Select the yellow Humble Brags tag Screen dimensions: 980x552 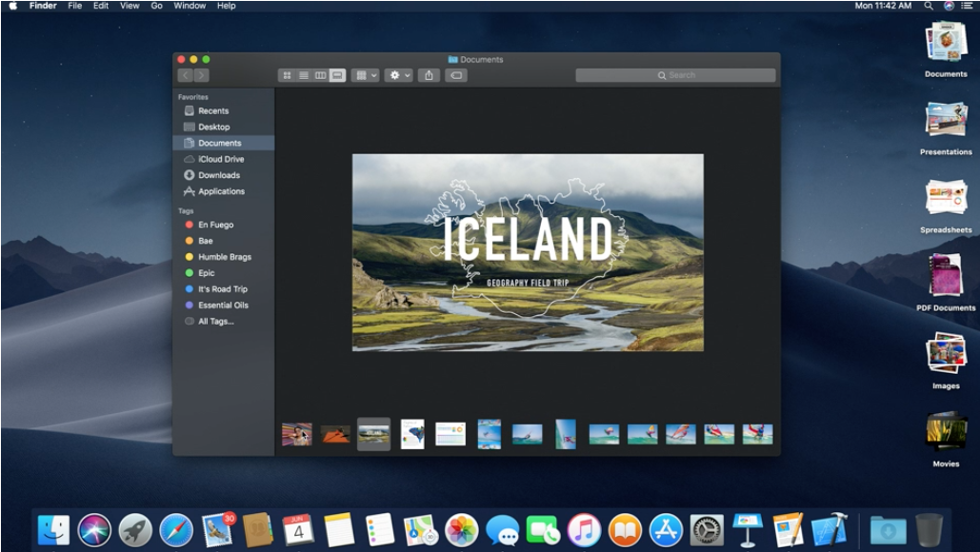pyautogui.click(x=223, y=257)
